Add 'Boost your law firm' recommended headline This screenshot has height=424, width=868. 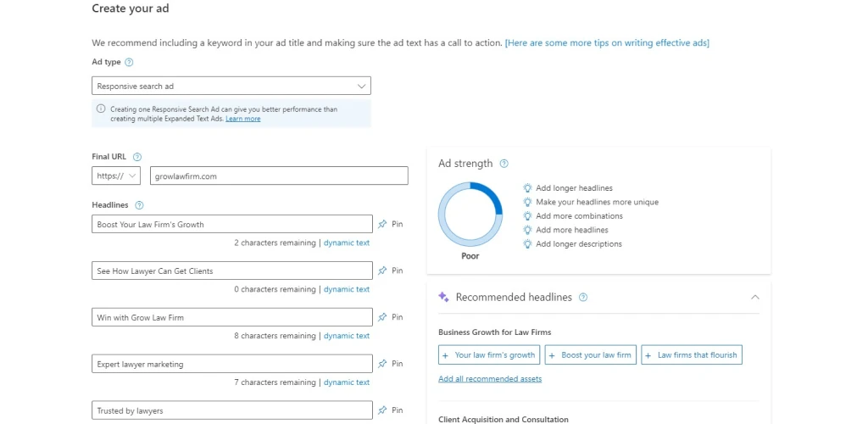tap(591, 354)
